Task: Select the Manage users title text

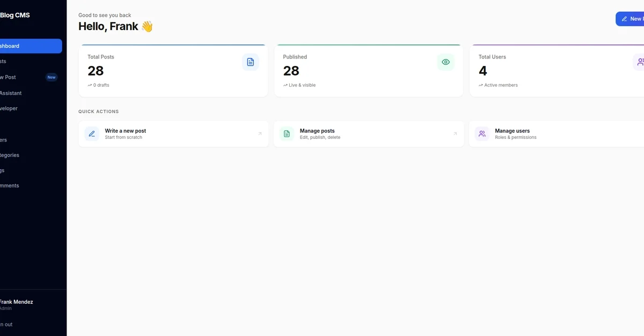Action: (x=512, y=131)
